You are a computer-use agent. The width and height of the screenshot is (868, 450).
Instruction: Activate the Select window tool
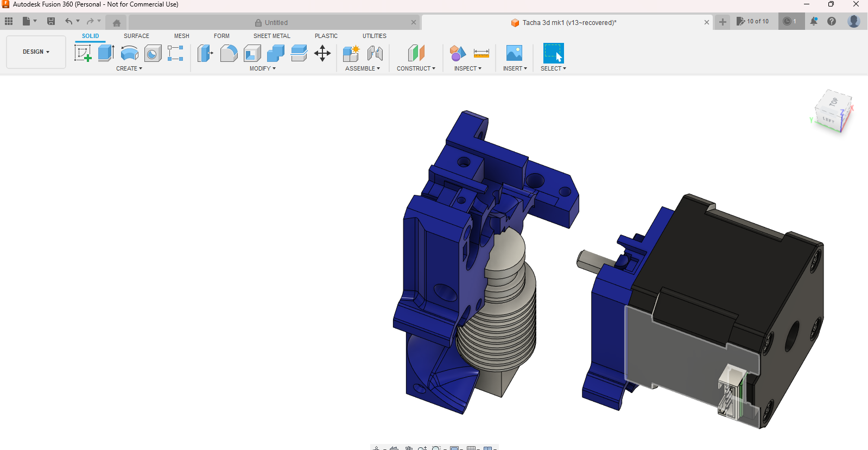tap(553, 53)
